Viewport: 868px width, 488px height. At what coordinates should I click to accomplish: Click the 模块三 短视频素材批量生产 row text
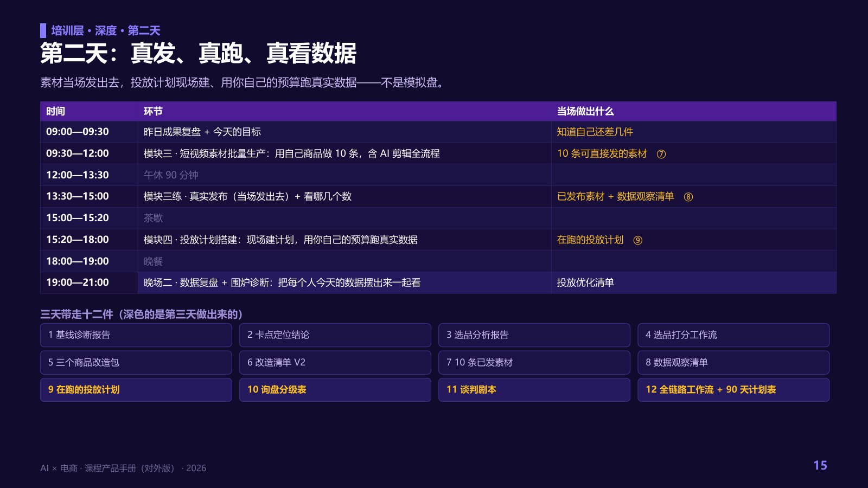click(292, 153)
